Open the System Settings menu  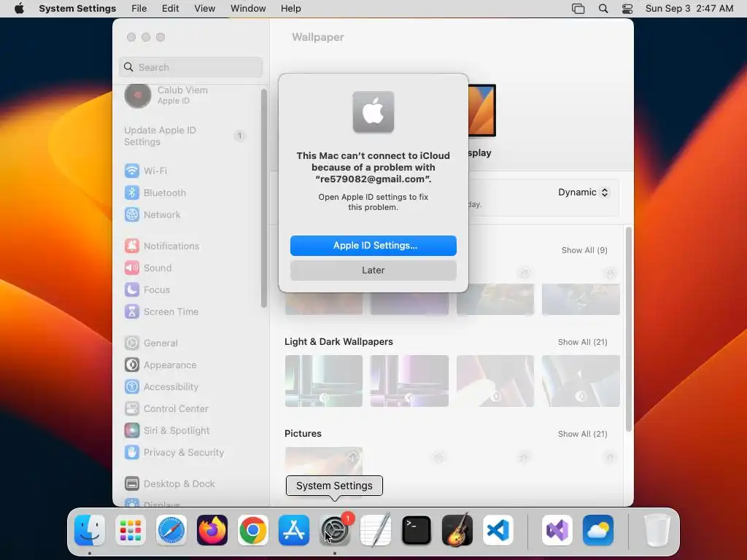(x=77, y=9)
